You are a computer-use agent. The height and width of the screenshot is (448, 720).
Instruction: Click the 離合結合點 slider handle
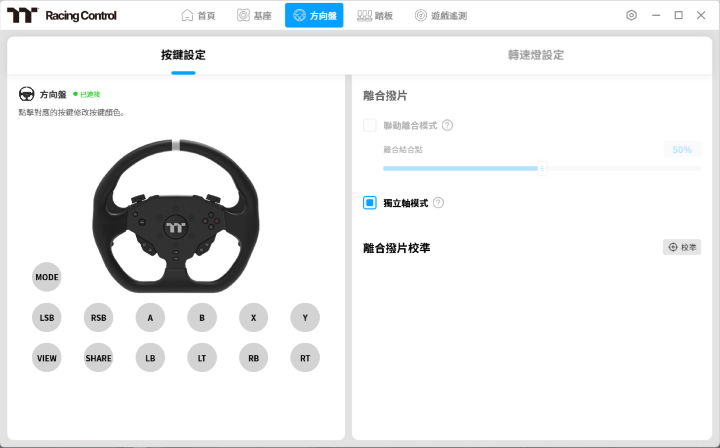pos(543,168)
